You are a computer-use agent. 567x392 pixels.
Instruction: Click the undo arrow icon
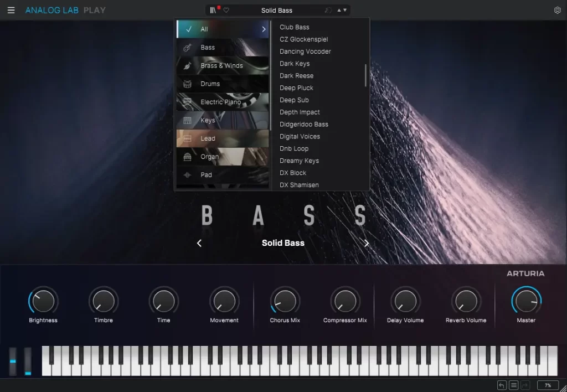point(502,385)
